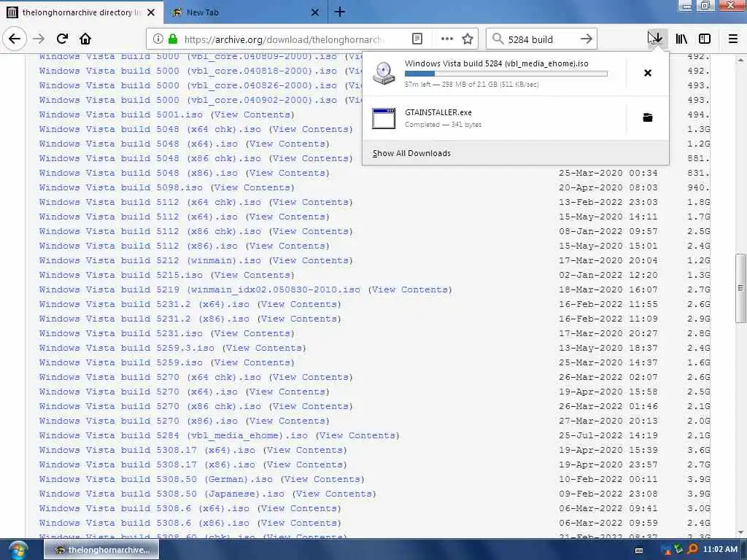Toggle reader view icon
Viewport: 747px width, 560px height.
(x=417, y=39)
